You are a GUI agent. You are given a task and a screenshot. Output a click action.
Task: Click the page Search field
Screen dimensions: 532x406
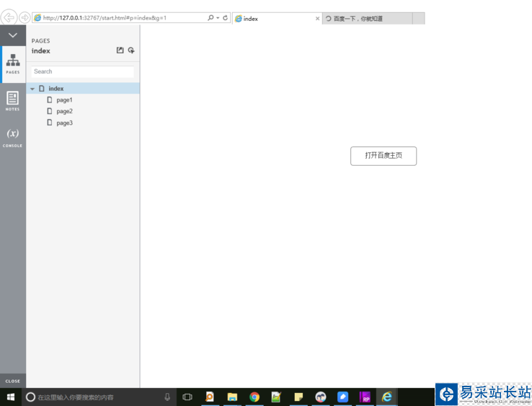(x=83, y=71)
